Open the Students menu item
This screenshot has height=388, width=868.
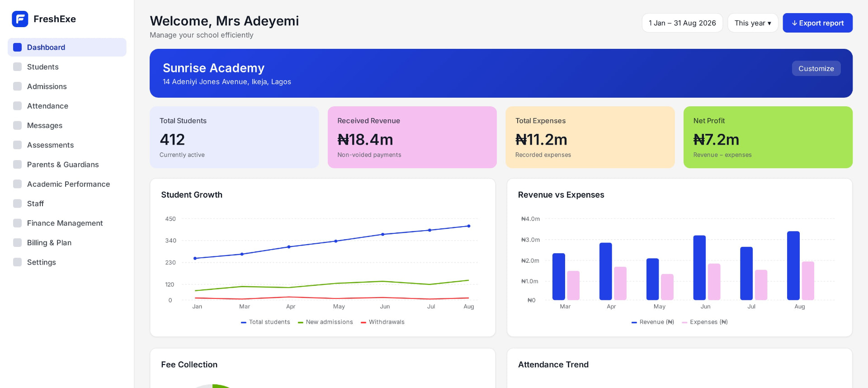(x=67, y=67)
